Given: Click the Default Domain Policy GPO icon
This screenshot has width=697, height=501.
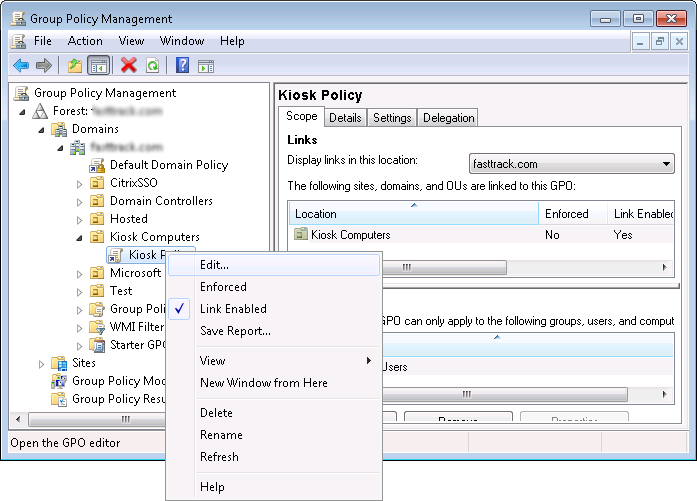Looking at the screenshot, I should pyautogui.click(x=97, y=165).
